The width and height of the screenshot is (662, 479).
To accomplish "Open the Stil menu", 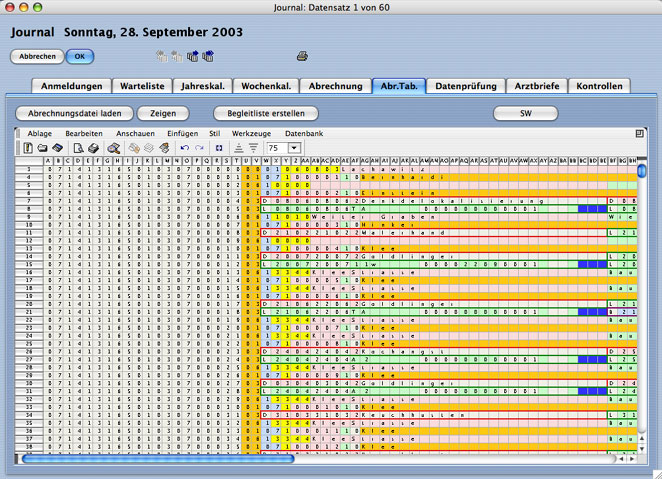I will (x=214, y=133).
